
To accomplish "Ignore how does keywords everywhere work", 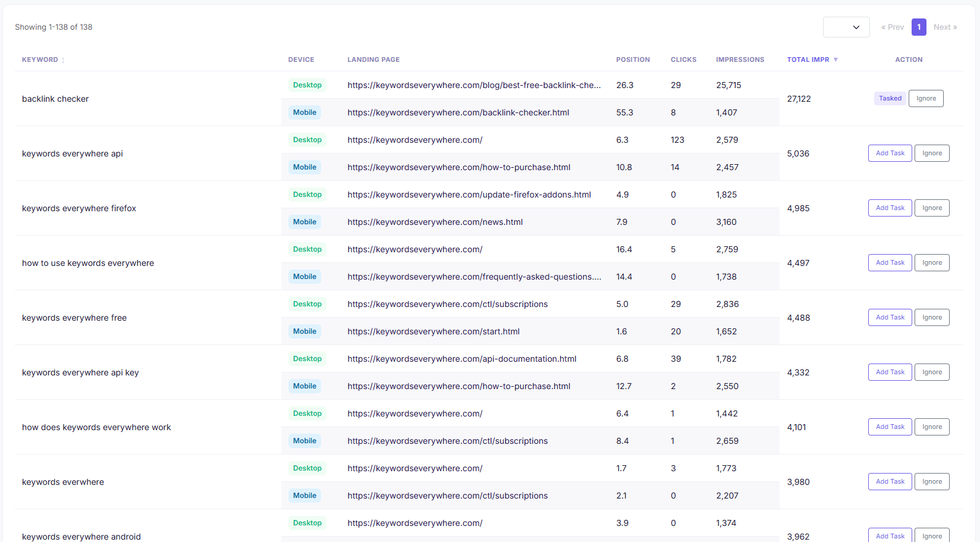I will click(x=932, y=427).
